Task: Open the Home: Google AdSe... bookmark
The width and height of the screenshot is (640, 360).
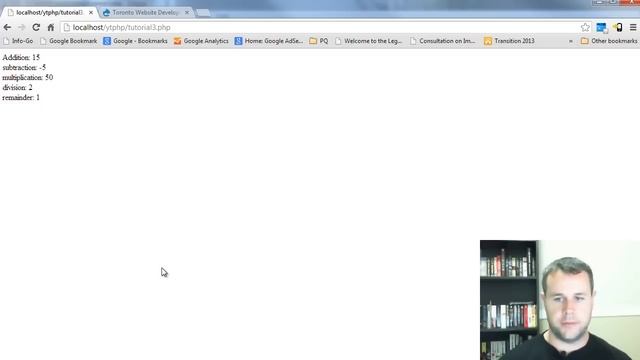Action: coord(269,41)
